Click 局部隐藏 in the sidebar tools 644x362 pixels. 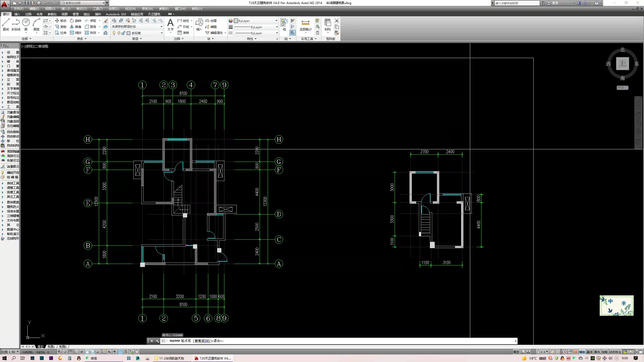click(x=10, y=151)
